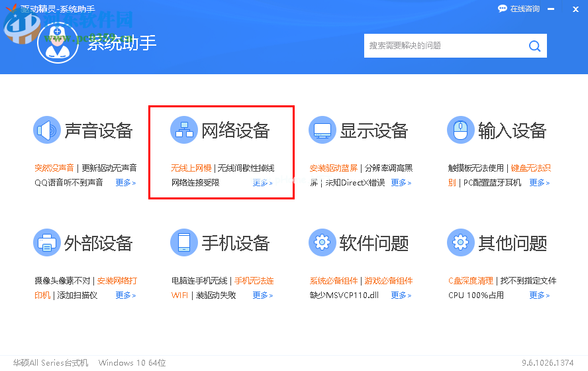Image resolution: width=588 pixels, height=371 pixels.
Task: Open the 软件问题 gear icon
Action: 322,242
